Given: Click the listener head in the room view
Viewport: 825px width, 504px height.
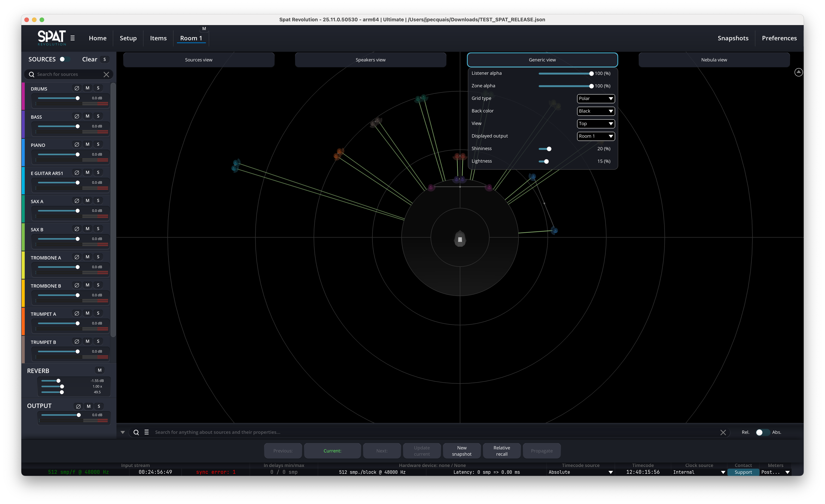Looking at the screenshot, I should click(x=460, y=239).
